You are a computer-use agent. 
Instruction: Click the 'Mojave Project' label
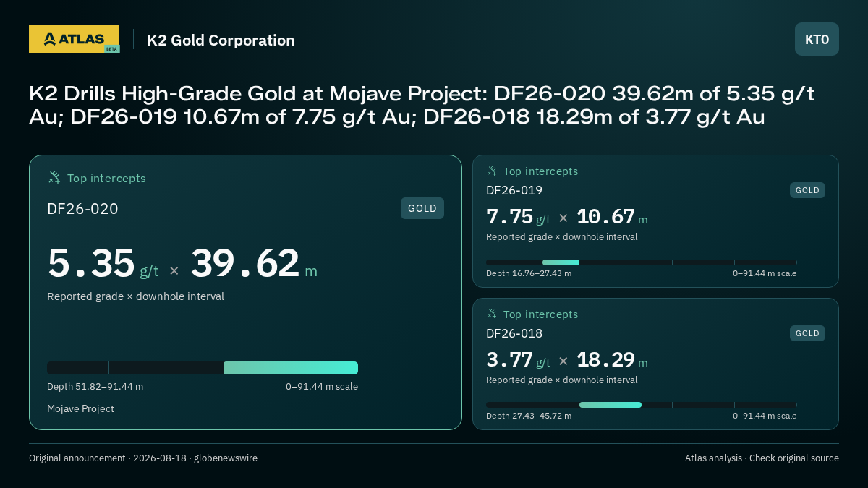point(80,408)
